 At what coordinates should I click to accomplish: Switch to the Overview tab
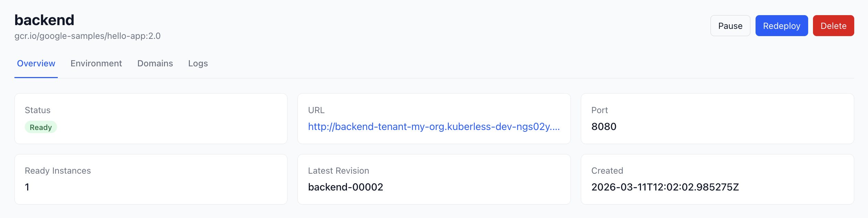36,64
